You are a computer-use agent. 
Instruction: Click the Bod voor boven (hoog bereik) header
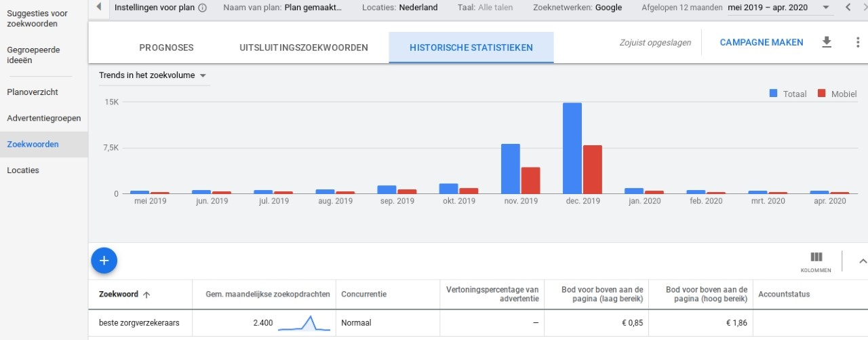(x=706, y=295)
